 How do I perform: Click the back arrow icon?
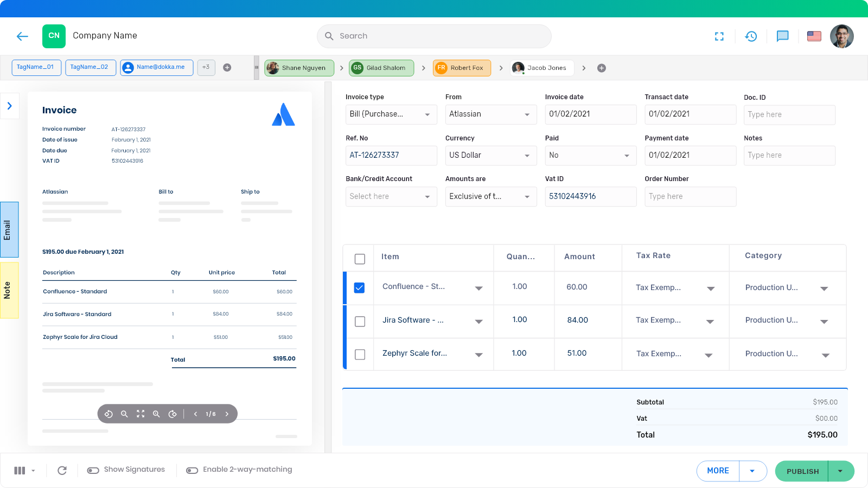click(22, 36)
